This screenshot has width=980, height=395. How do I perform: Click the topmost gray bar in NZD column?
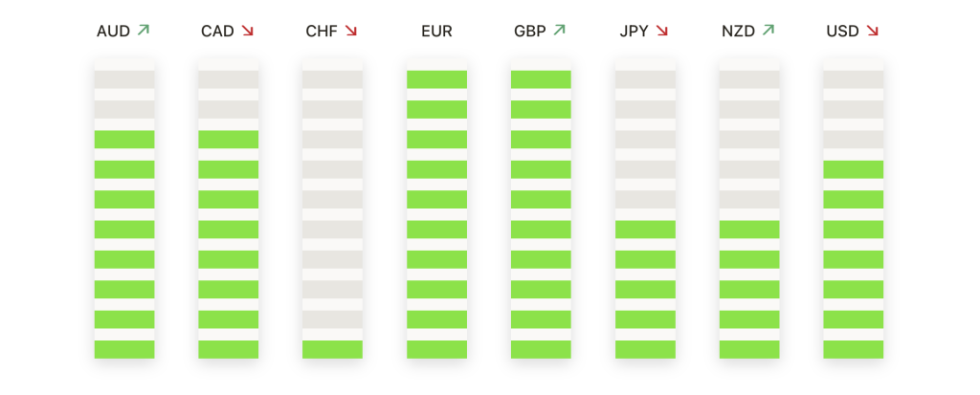749,79
